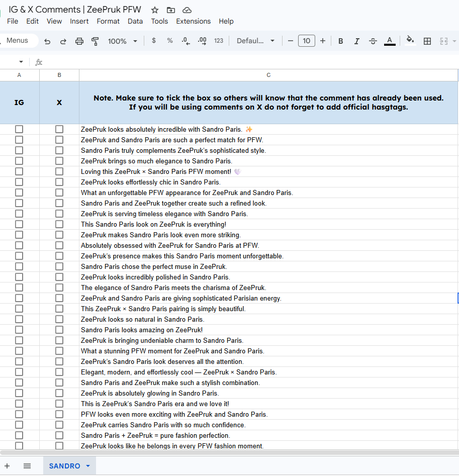Image resolution: width=459 pixels, height=476 pixels.
Task: Print the spreadsheet
Action: [x=79, y=41]
